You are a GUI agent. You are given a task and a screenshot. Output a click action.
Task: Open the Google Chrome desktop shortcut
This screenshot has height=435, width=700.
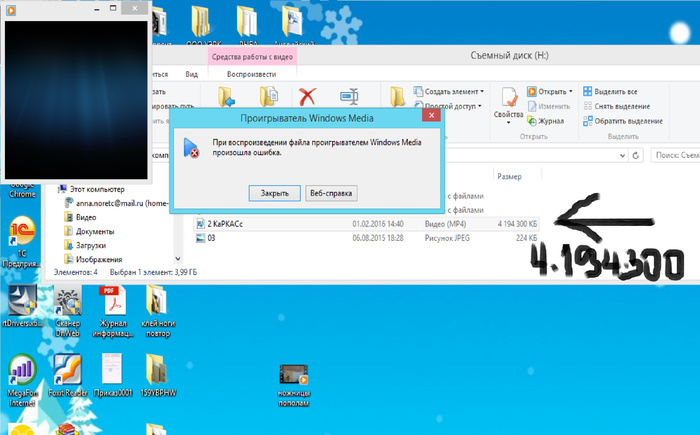[22, 191]
